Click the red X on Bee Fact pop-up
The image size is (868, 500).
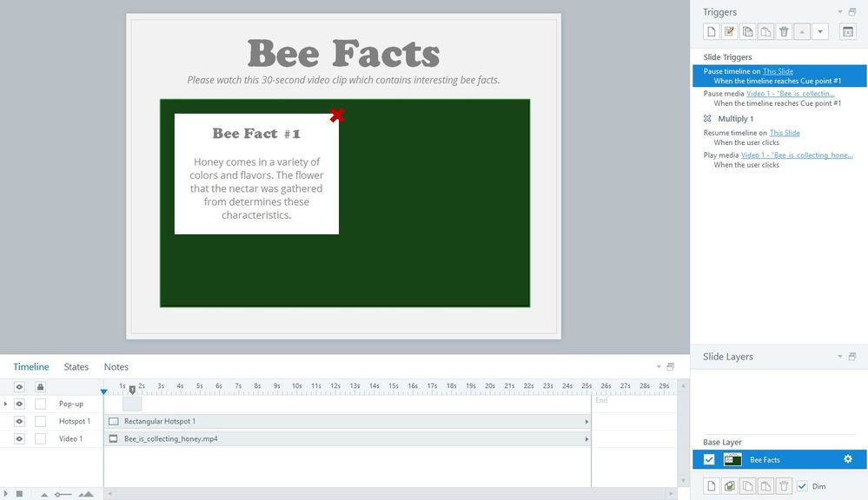click(337, 115)
